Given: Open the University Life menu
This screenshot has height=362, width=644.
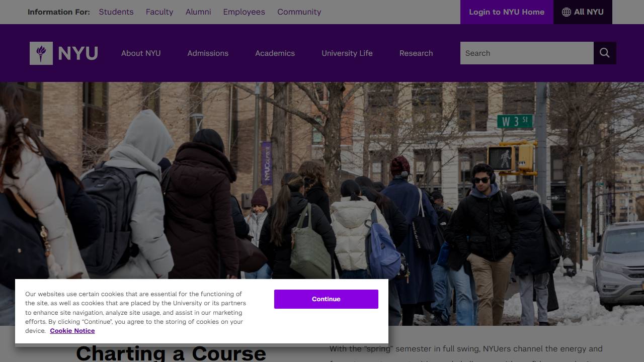Looking at the screenshot, I should [x=347, y=53].
